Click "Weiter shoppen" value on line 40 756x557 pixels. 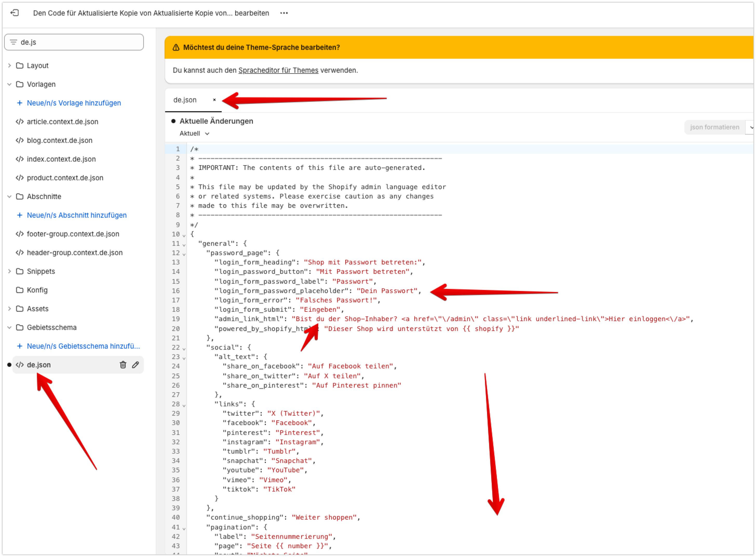click(x=324, y=517)
